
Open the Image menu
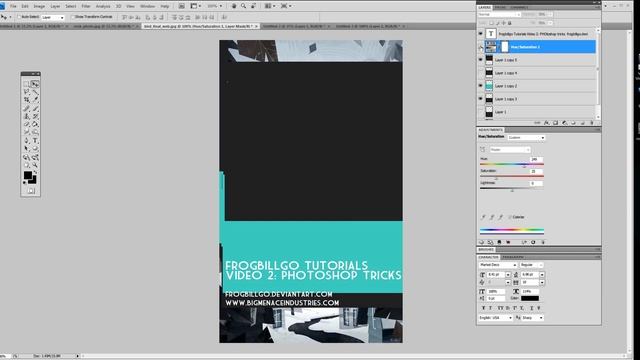pos(39,7)
